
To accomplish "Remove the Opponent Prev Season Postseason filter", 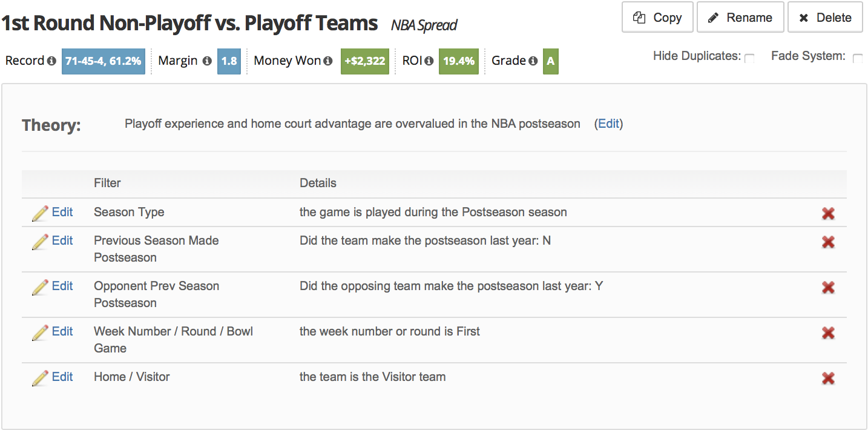I will point(828,288).
